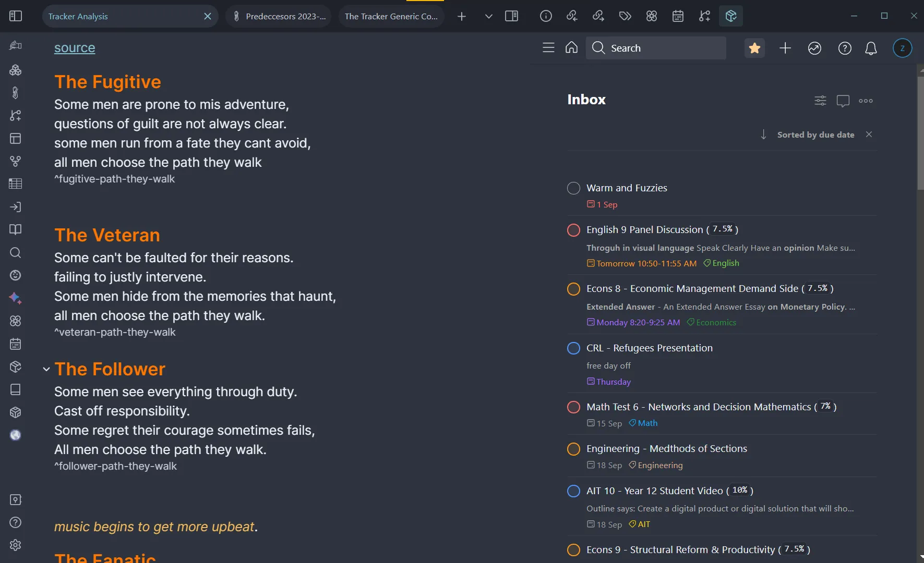Complete the CRL - Refugees Presentation task
The width and height of the screenshot is (924, 563).
point(573,348)
